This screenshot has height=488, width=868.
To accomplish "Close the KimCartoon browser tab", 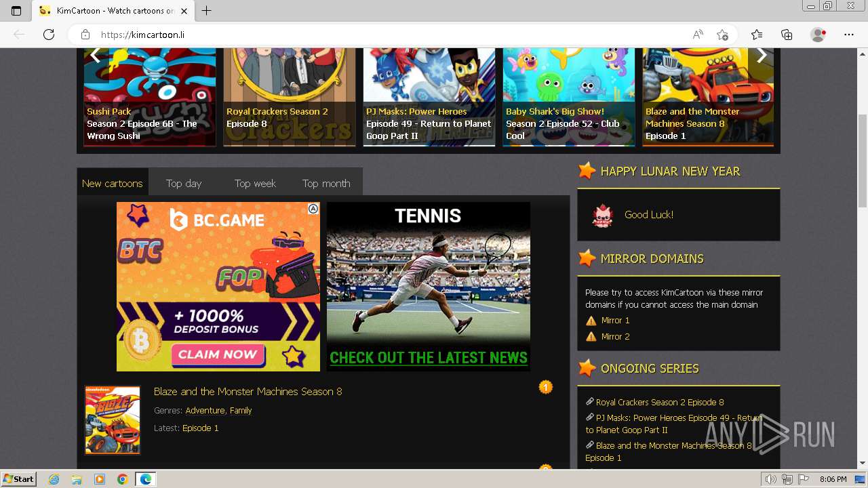I will (x=184, y=11).
